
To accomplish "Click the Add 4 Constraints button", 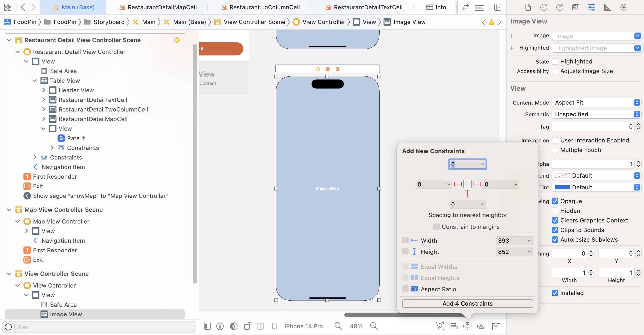I will (467, 304).
